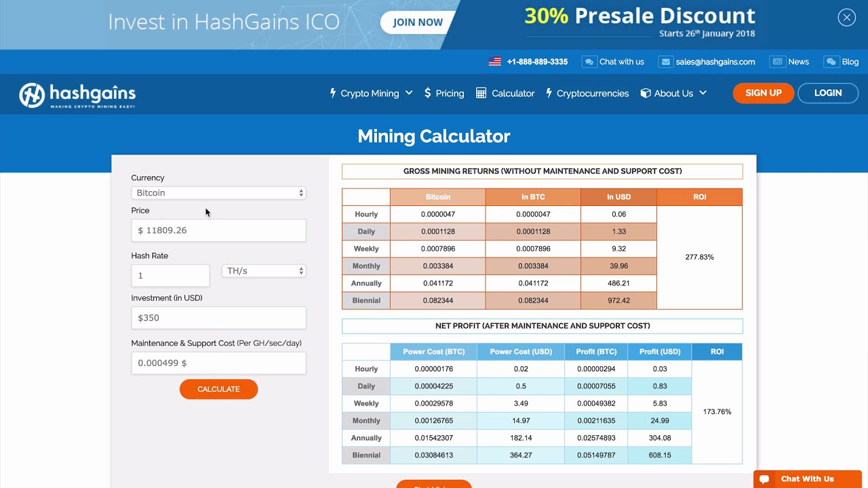The height and width of the screenshot is (488, 868).
Task: Go to hashgains logo home
Action: point(77,96)
